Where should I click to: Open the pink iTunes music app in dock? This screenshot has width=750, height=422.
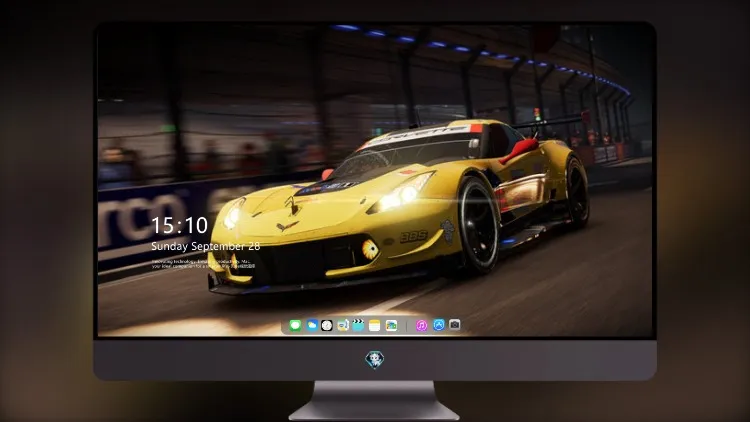[421, 326]
